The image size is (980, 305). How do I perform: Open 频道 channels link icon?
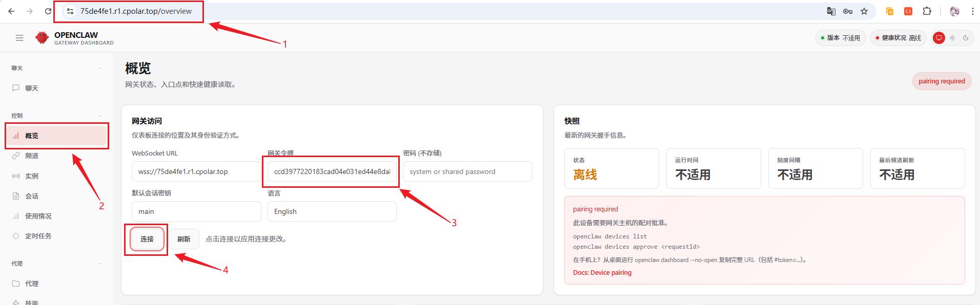click(16, 156)
